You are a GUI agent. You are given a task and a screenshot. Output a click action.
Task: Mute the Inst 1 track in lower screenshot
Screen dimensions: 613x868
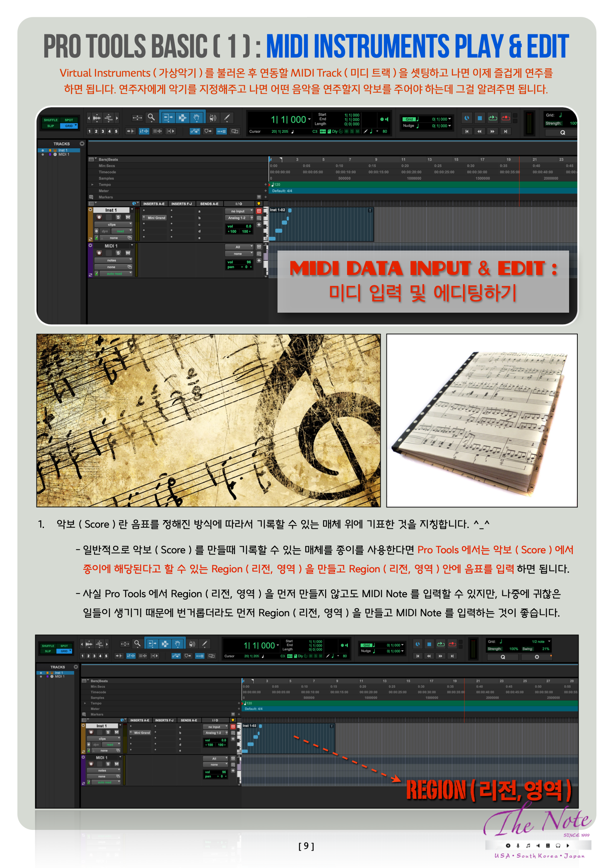tap(116, 732)
